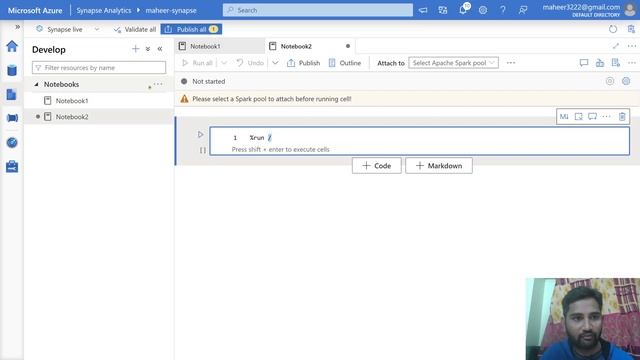This screenshot has width=640, height=360.
Task: Maximize the editor with expand arrows icon
Action: tap(616, 46)
